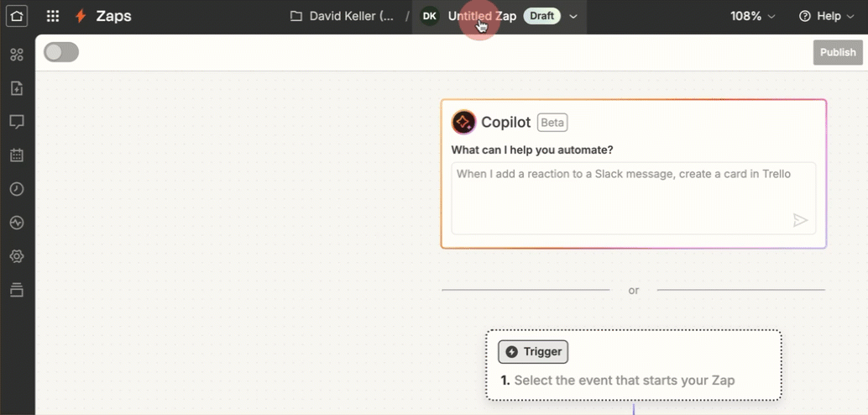Click the Home icon in top-left corner
Image resolution: width=868 pixels, height=415 pixels.
pos(17,16)
